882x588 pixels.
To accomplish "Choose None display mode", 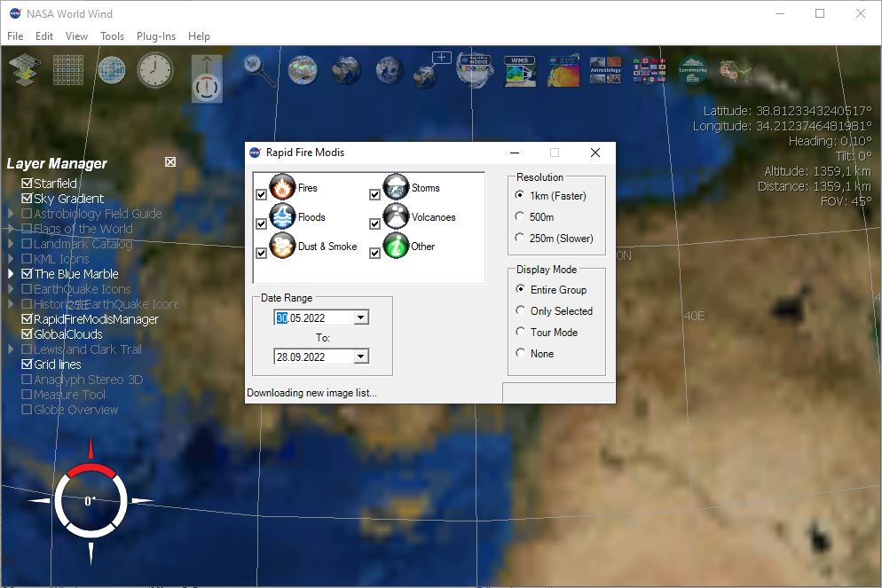I will pos(520,353).
